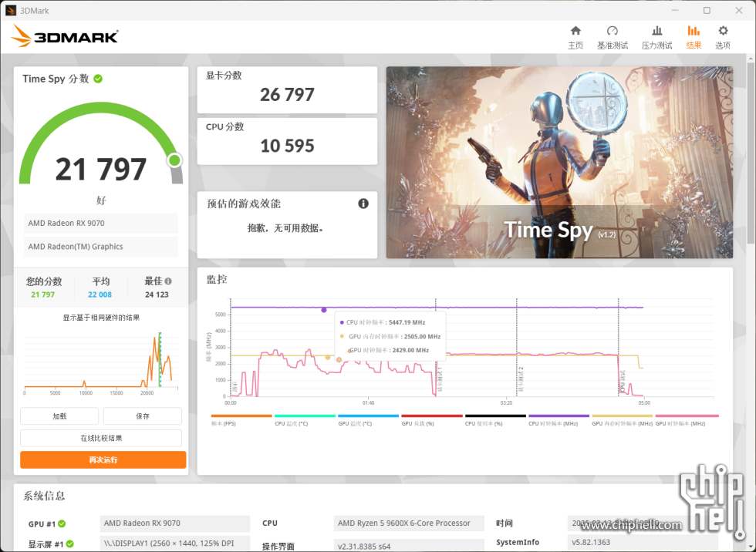Click your score value 21 797 in green
The width and height of the screenshot is (756, 552).
click(43, 295)
